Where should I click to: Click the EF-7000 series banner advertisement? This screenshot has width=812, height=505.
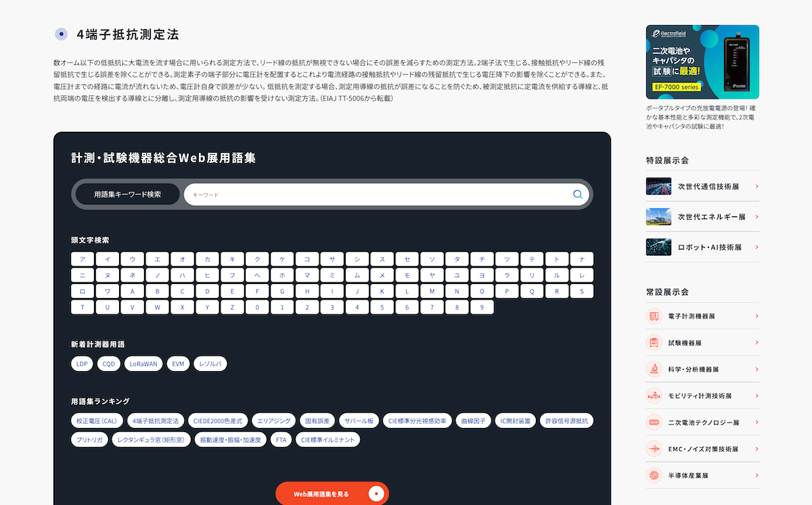702,62
